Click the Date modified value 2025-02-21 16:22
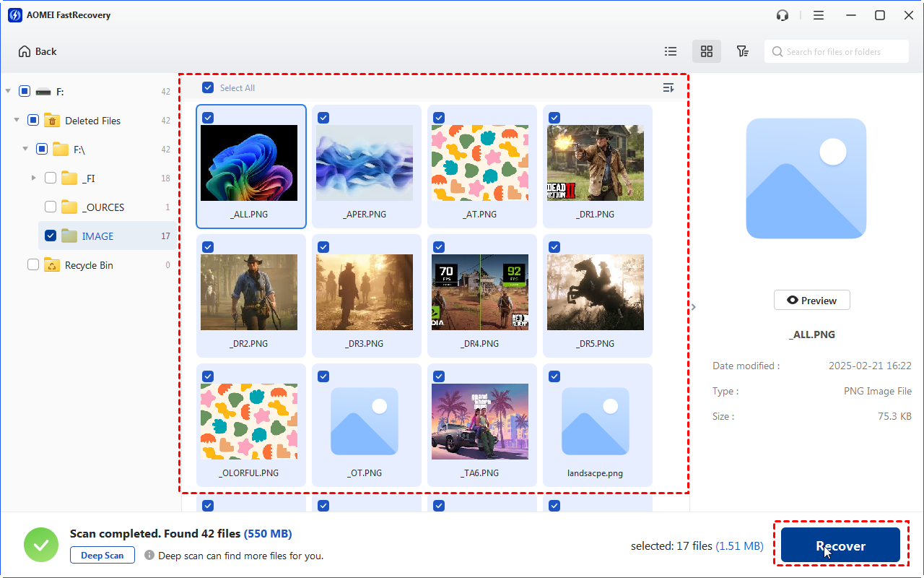Image resolution: width=924 pixels, height=578 pixels. pyautogui.click(x=870, y=366)
